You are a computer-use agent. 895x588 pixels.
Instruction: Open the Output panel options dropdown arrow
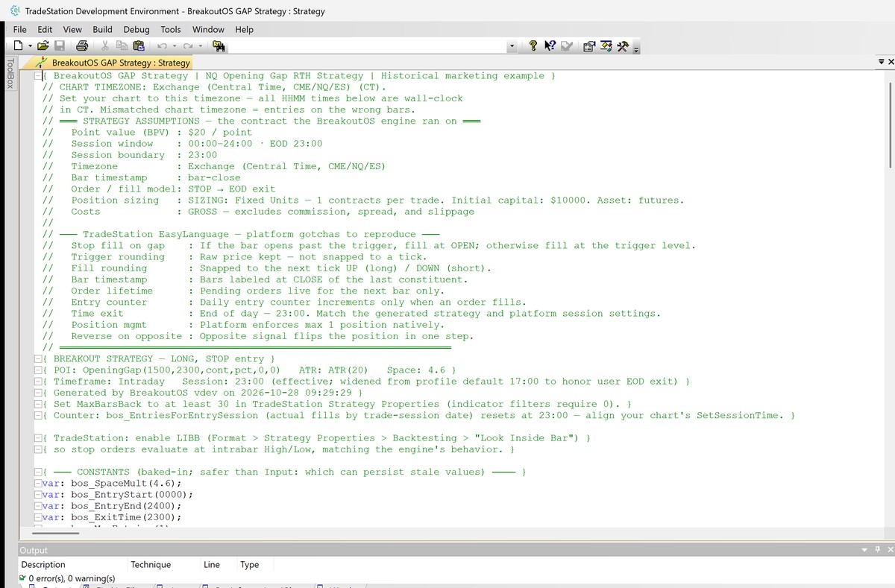point(865,550)
